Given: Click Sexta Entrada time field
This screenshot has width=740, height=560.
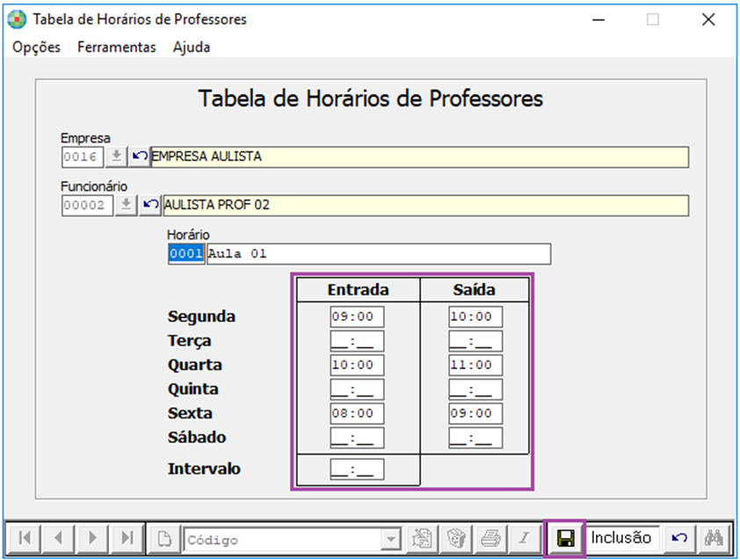Looking at the screenshot, I should click(x=358, y=413).
